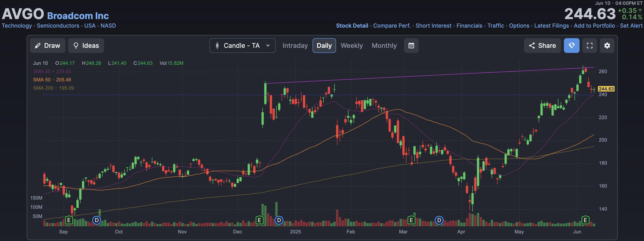Click the blue diamond premium icon
Image resolution: width=644 pixels, height=241 pixels.
click(571, 46)
